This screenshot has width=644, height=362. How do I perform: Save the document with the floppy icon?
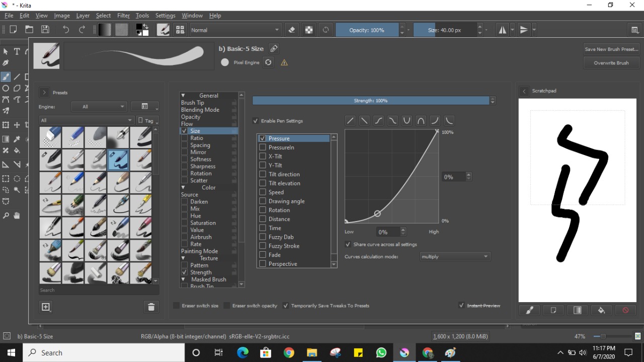click(45, 30)
